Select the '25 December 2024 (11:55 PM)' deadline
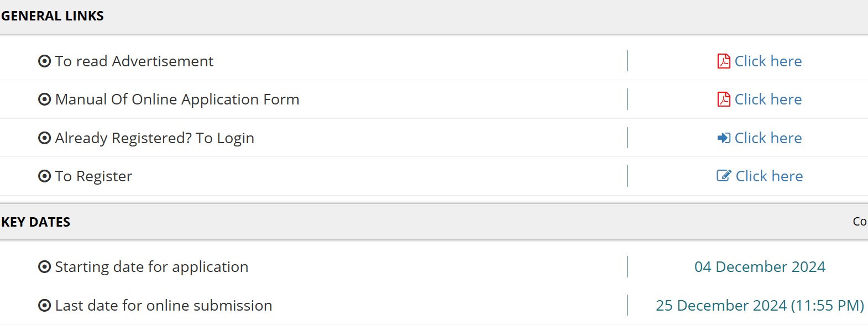 point(760,305)
